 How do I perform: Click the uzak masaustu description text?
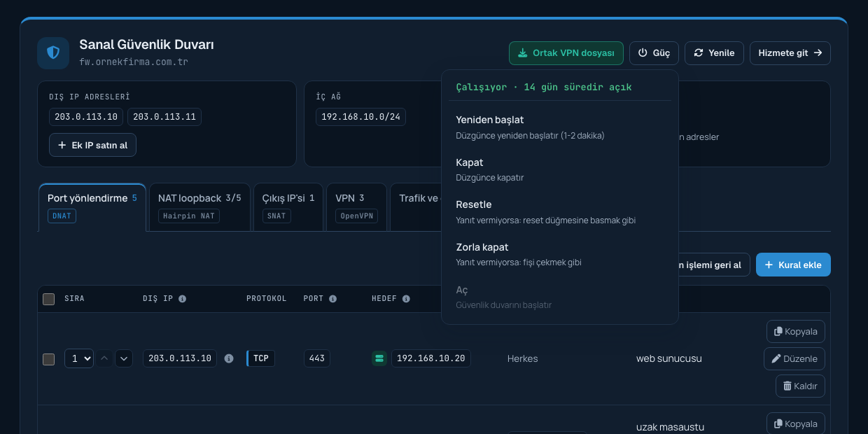(x=670, y=427)
